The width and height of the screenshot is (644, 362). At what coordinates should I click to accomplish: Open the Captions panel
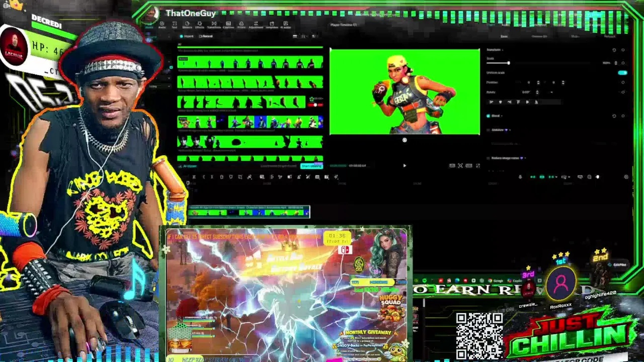pyautogui.click(x=228, y=25)
